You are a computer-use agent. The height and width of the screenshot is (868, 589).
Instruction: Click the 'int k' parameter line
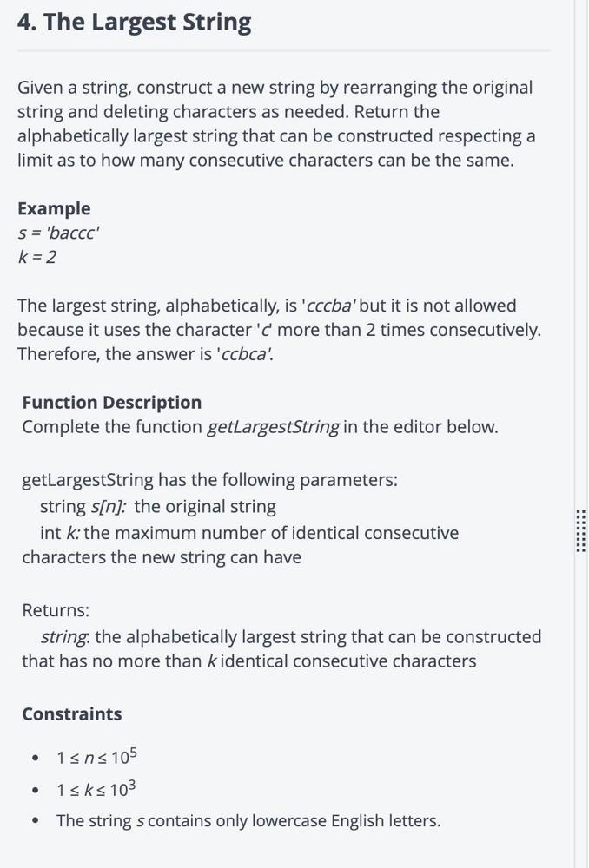241,545
